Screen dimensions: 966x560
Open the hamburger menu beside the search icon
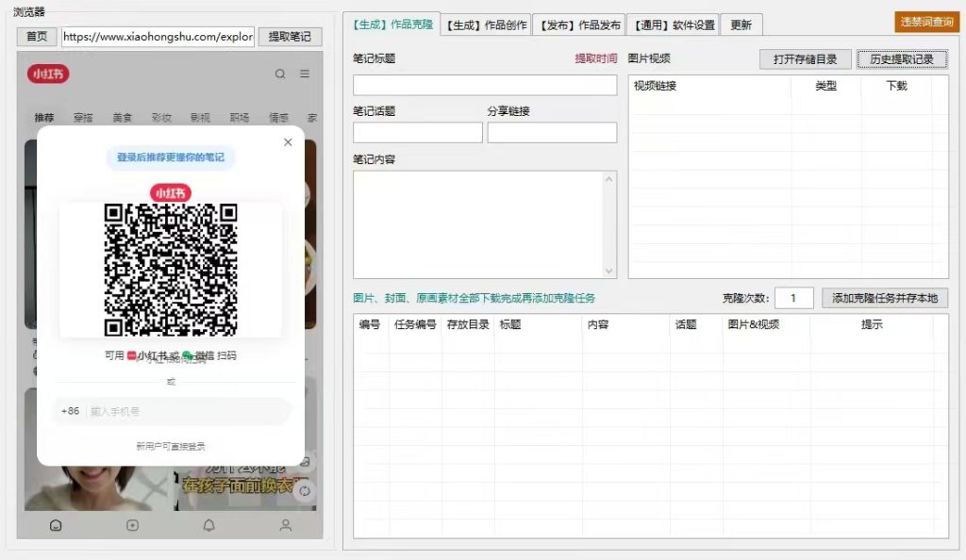[304, 74]
